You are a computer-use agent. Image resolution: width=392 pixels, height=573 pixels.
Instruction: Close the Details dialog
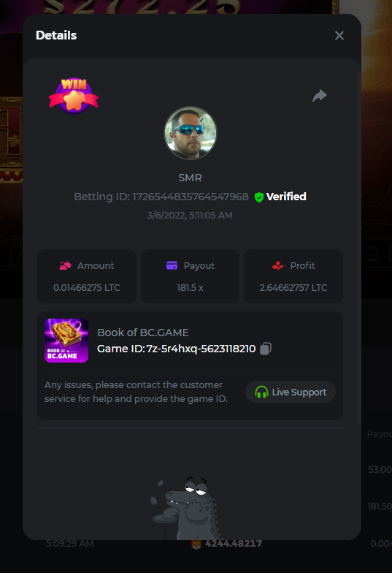pos(339,35)
